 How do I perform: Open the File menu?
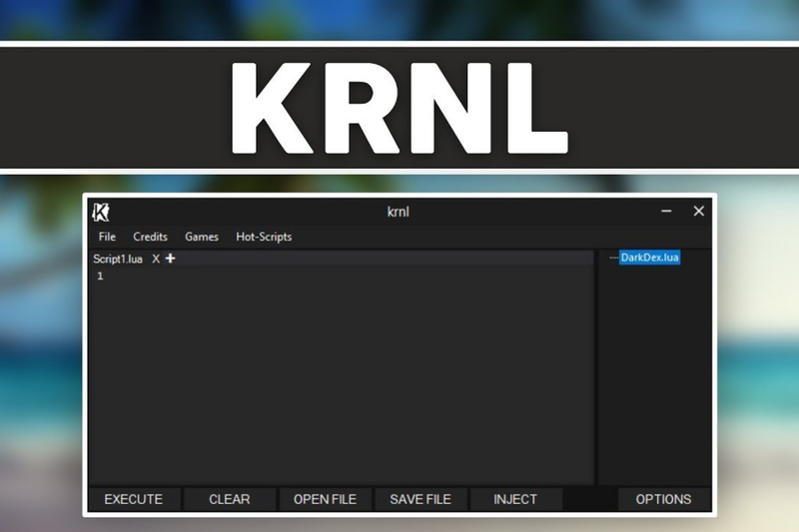[107, 237]
